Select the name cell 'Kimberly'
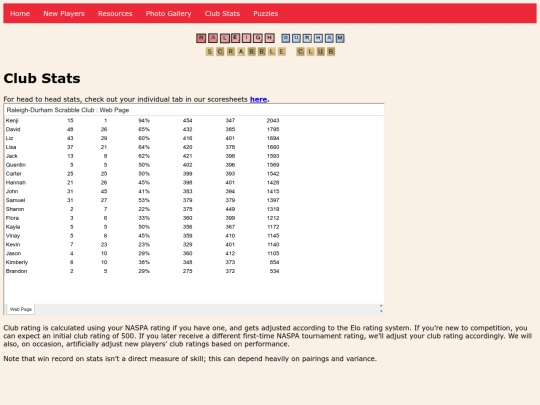540x405 pixels. coord(17,262)
